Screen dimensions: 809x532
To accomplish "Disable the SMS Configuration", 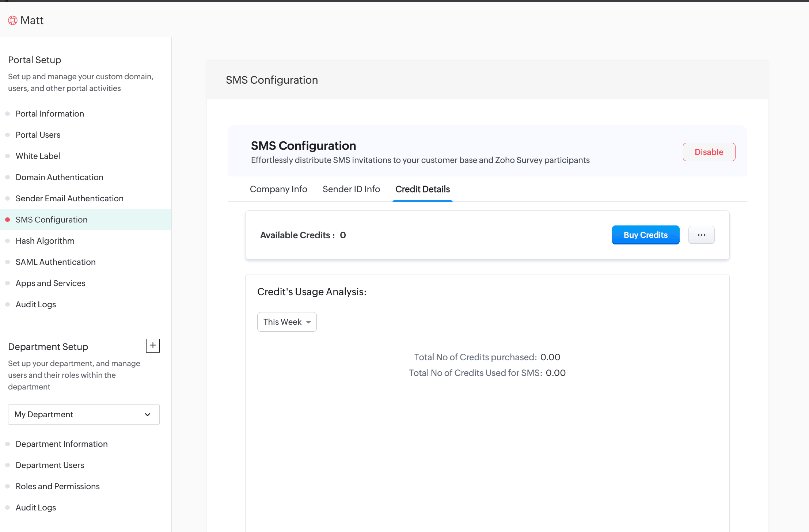I will [709, 152].
